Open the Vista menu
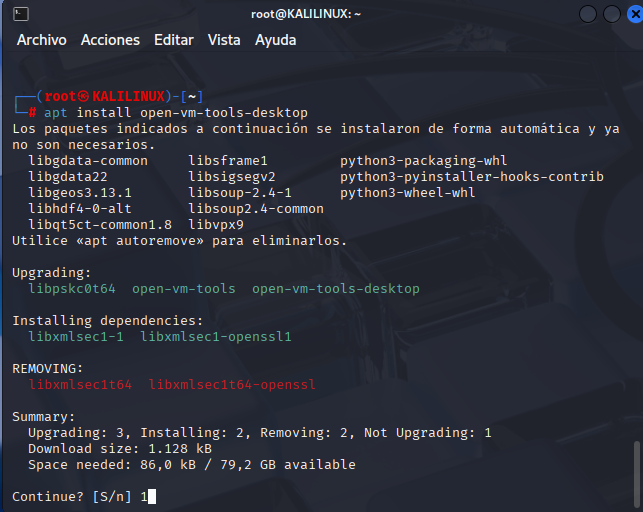Image resolution: width=643 pixels, height=512 pixels. pyautogui.click(x=224, y=40)
